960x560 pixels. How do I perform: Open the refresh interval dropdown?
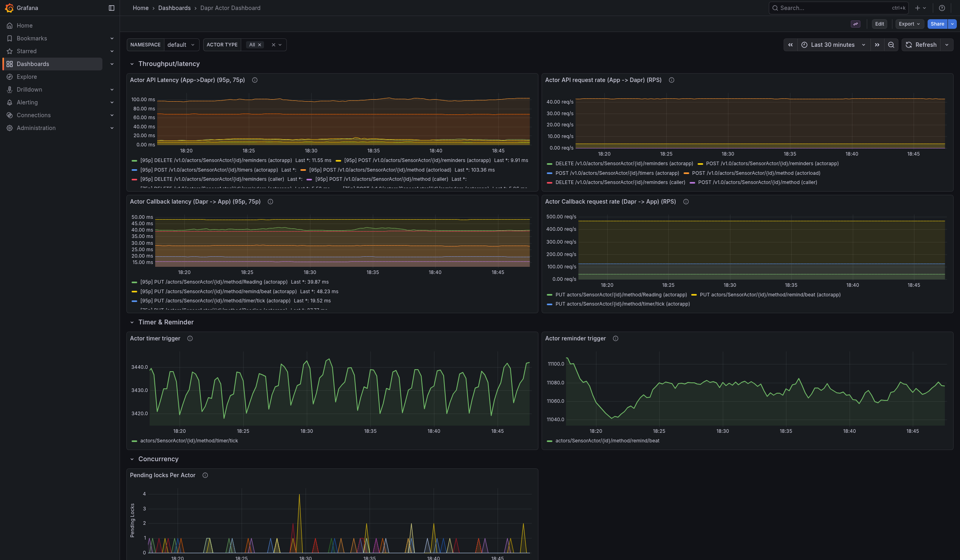[x=947, y=45]
